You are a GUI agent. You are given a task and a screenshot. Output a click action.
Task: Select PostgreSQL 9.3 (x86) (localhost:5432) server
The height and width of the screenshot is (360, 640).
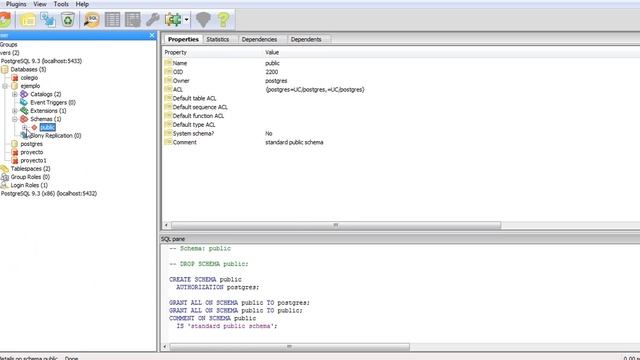pyautogui.click(x=49, y=193)
